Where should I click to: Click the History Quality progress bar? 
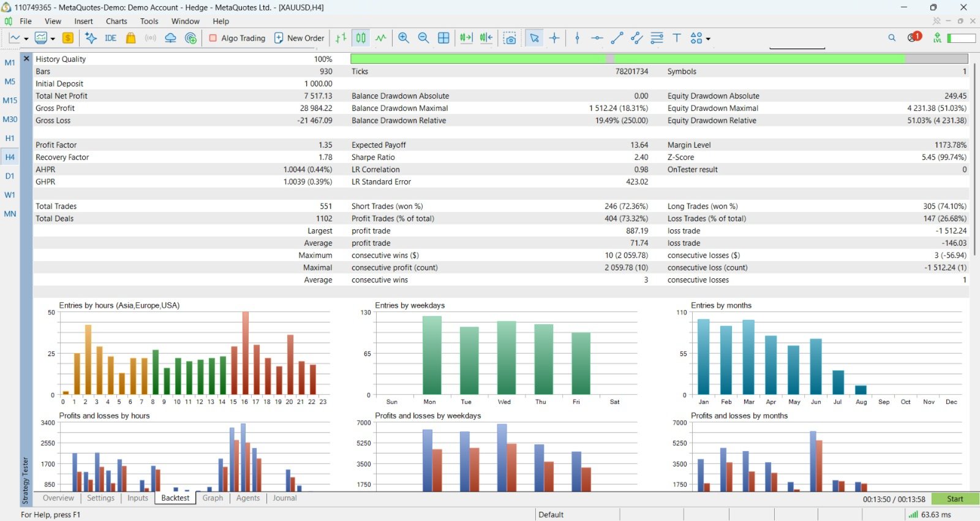coord(659,59)
